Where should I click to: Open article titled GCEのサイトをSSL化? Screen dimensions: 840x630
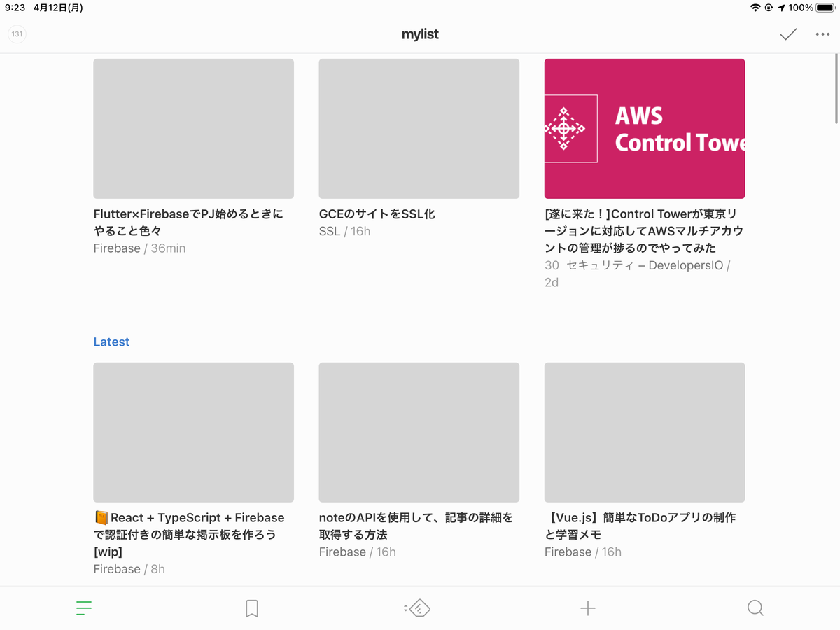[377, 214]
